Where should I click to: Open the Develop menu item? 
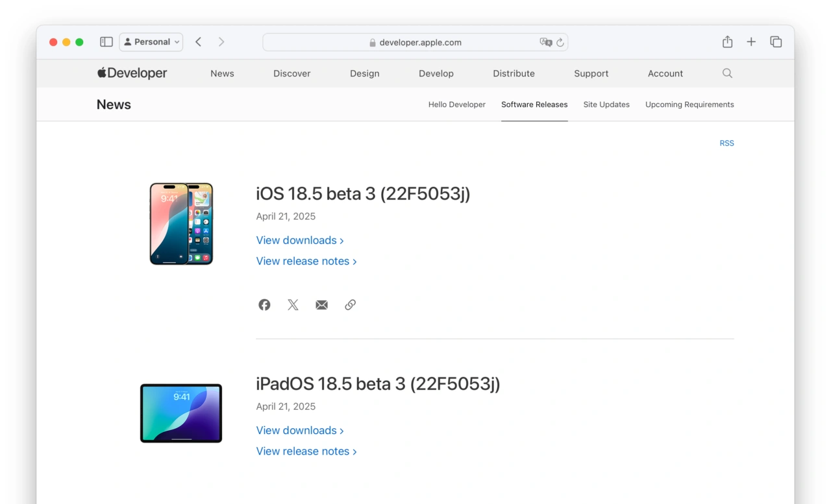tap(436, 73)
